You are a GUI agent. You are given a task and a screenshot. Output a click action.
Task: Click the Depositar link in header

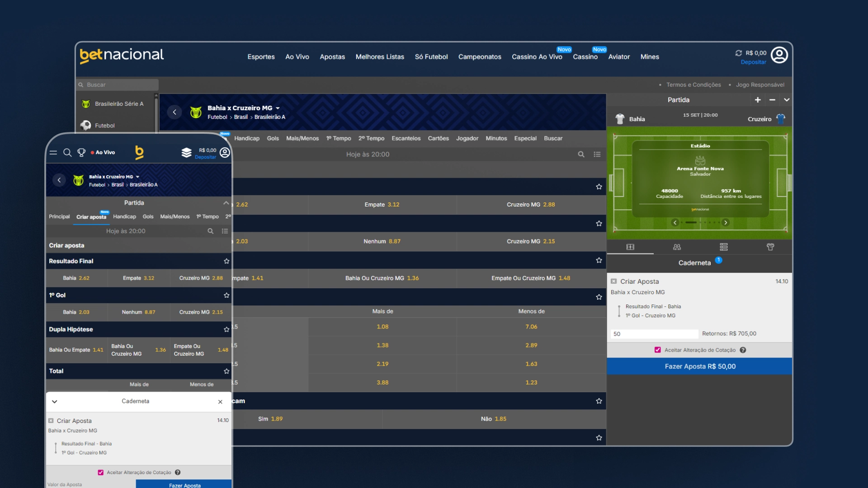pyautogui.click(x=753, y=62)
